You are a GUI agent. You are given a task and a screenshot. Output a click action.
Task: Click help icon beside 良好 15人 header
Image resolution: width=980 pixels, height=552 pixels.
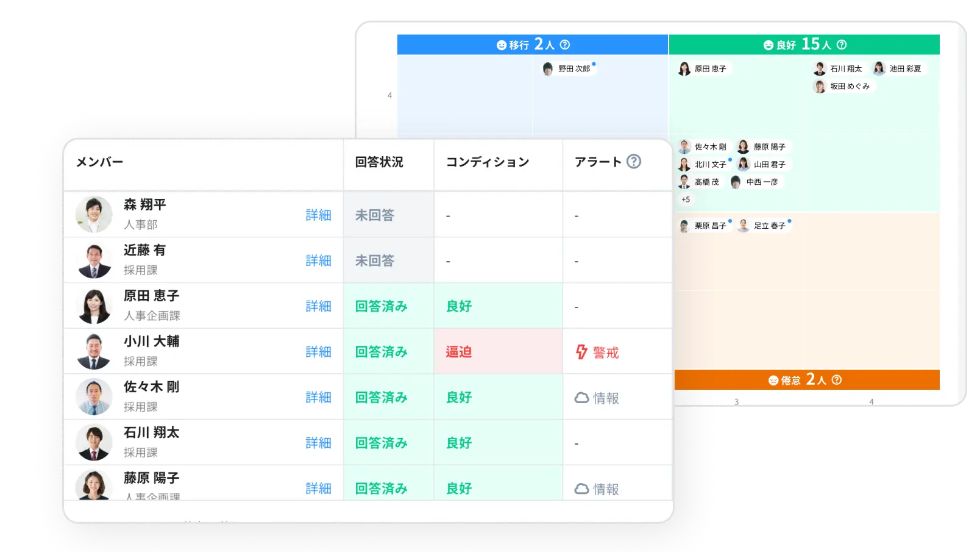coord(842,45)
